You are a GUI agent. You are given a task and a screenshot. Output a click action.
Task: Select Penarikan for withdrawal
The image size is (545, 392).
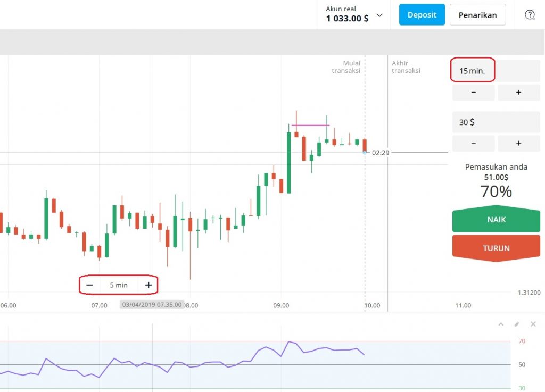[477, 14]
